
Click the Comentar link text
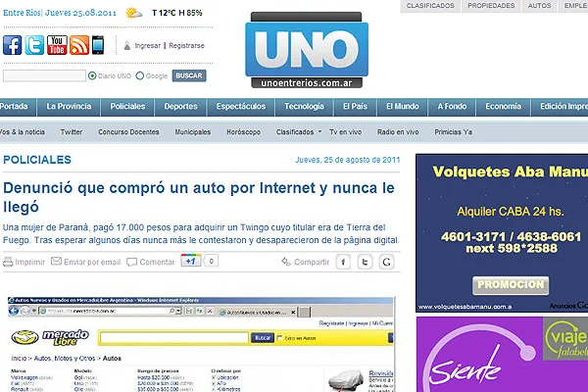157,262
